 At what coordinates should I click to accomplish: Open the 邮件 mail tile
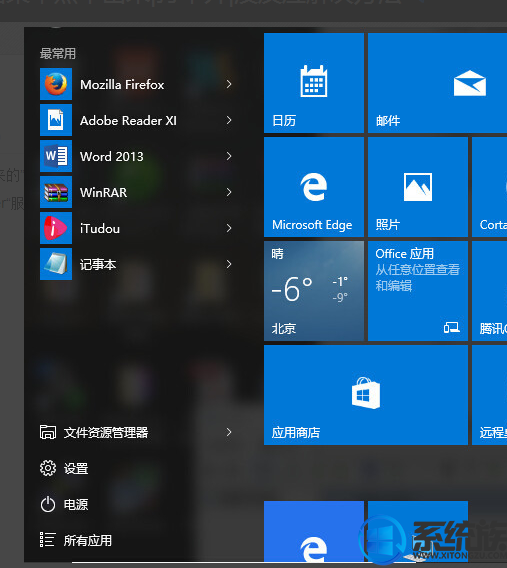pos(437,83)
